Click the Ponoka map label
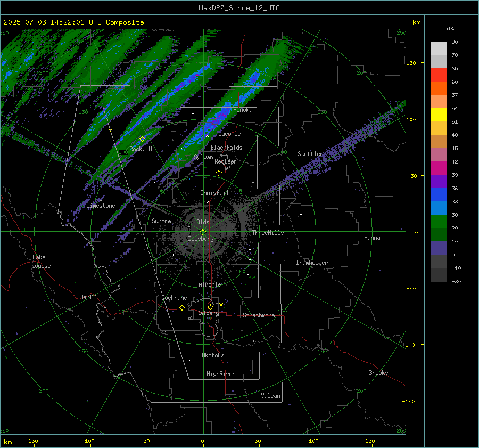 (243, 110)
